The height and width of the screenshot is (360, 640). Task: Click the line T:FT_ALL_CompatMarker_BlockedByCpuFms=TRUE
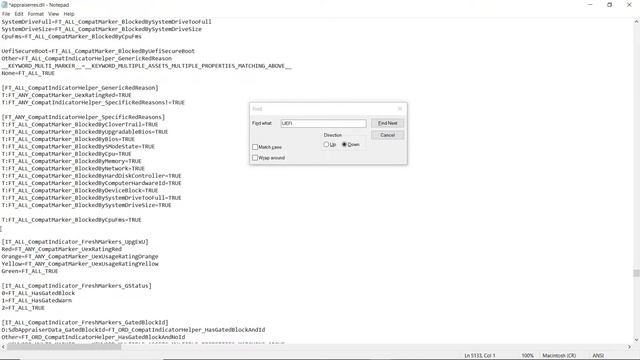(71, 220)
